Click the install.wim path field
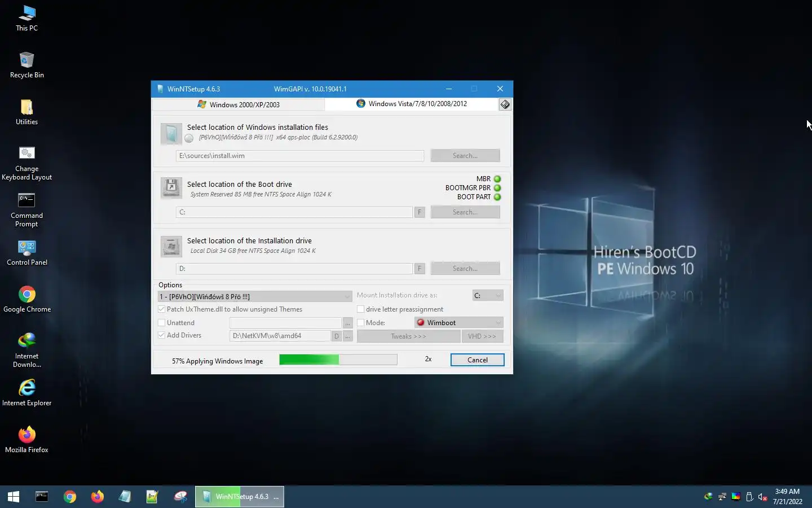Viewport: 812px width, 508px height. click(300, 156)
